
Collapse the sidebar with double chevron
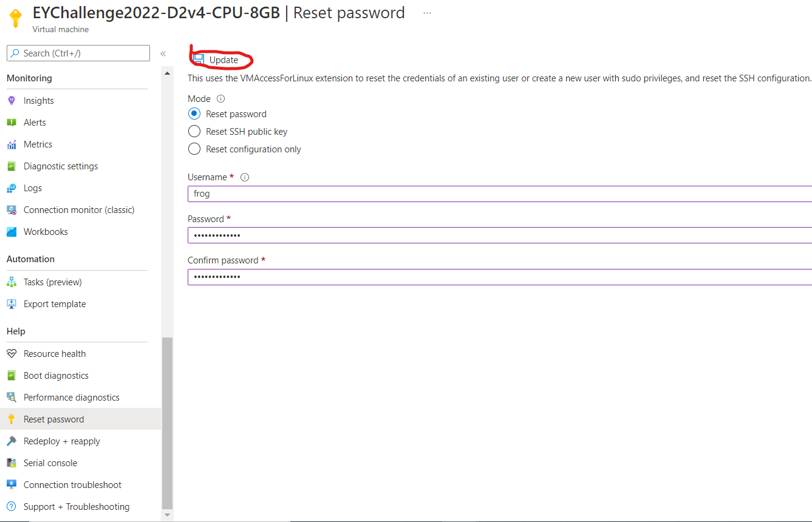point(163,53)
